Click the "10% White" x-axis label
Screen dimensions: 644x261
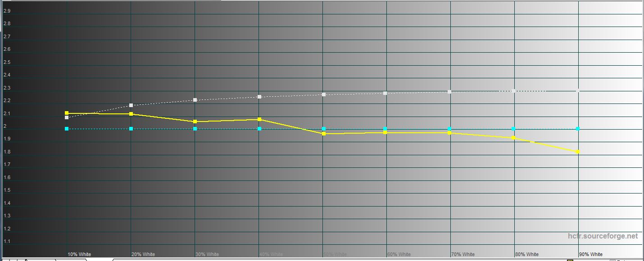click(79, 254)
